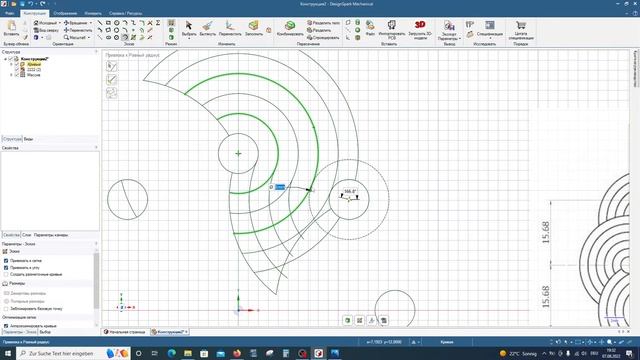Open the Параметры камеры panel tab
Viewport: 640px width, 360px height.
pyautogui.click(x=51, y=235)
